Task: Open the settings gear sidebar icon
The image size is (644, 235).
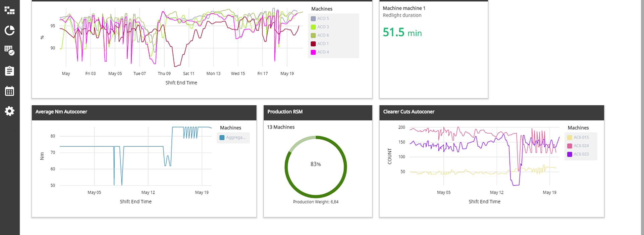Action: coord(9,111)
